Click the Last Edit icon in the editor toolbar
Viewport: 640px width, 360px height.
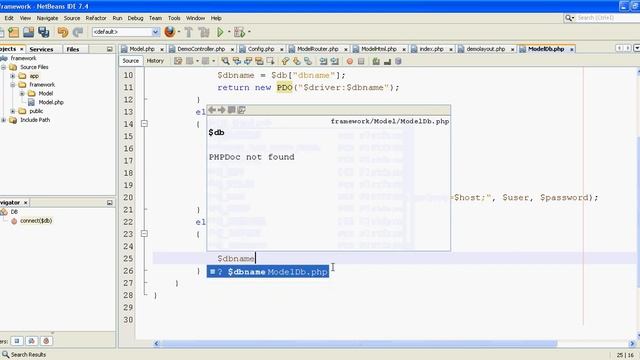pos(178,61)
